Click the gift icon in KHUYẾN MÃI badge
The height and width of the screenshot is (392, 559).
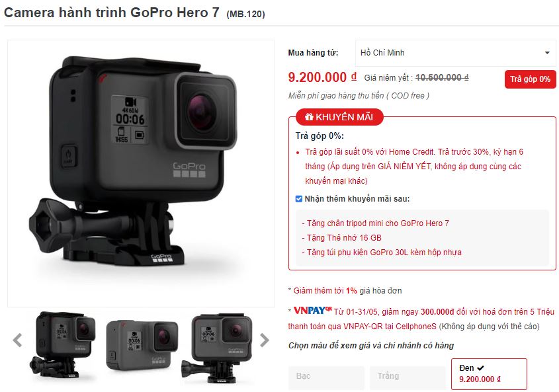(309, 117)
